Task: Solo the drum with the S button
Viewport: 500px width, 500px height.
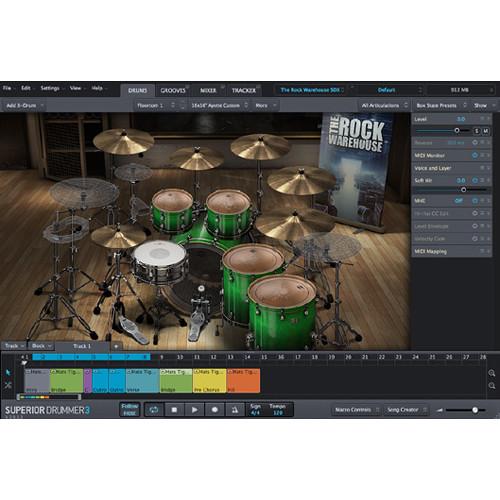Action: click(477, 131)
